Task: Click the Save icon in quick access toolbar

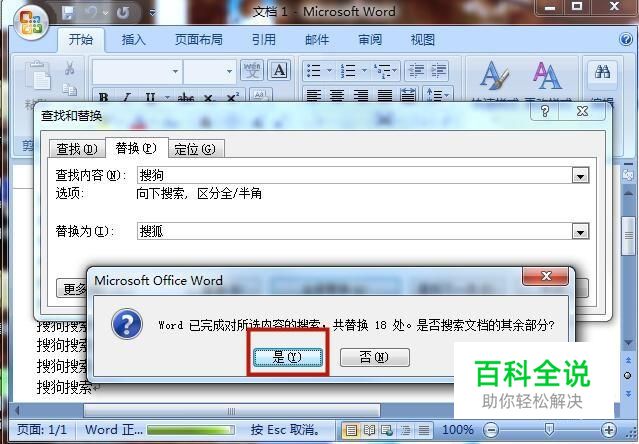Action: [68, 13]
